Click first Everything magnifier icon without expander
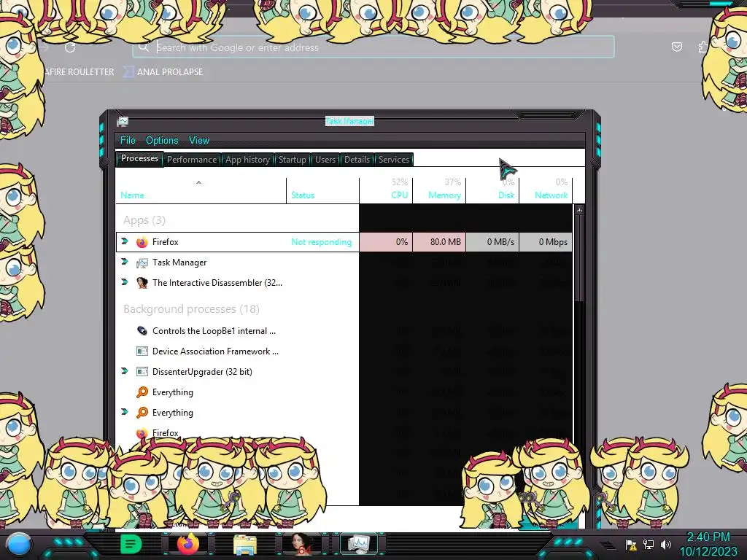This screenshot has width=747, height=560. click(142, 392)
